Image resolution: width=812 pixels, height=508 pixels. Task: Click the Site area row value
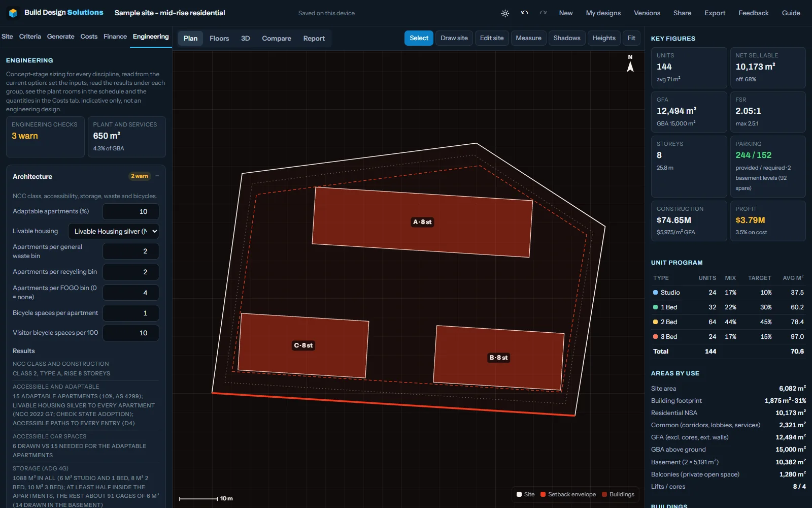click(x=792, y=389)
